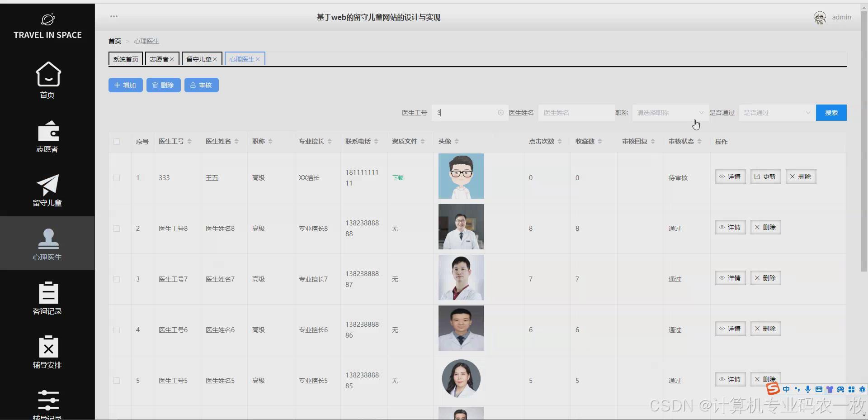
Task: Sort by 联系电话 column arrows
Action: pyautogui.click(x=376, y=141)
